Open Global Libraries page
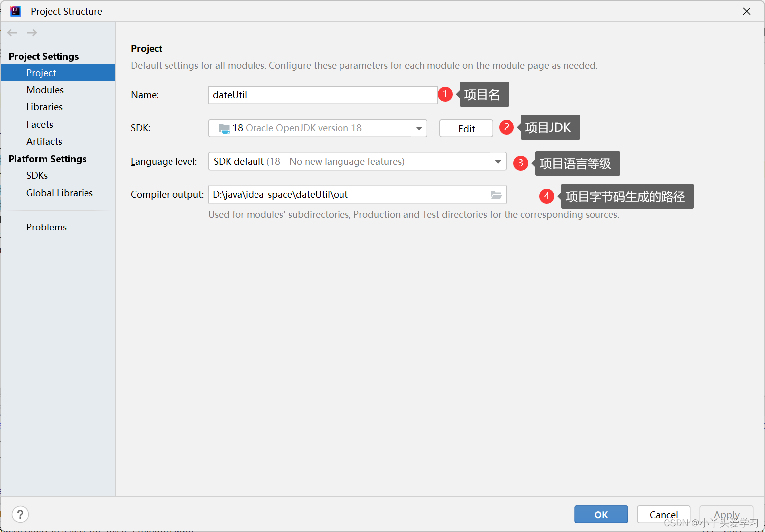This screenshot has width=765, height=532. 60,193
